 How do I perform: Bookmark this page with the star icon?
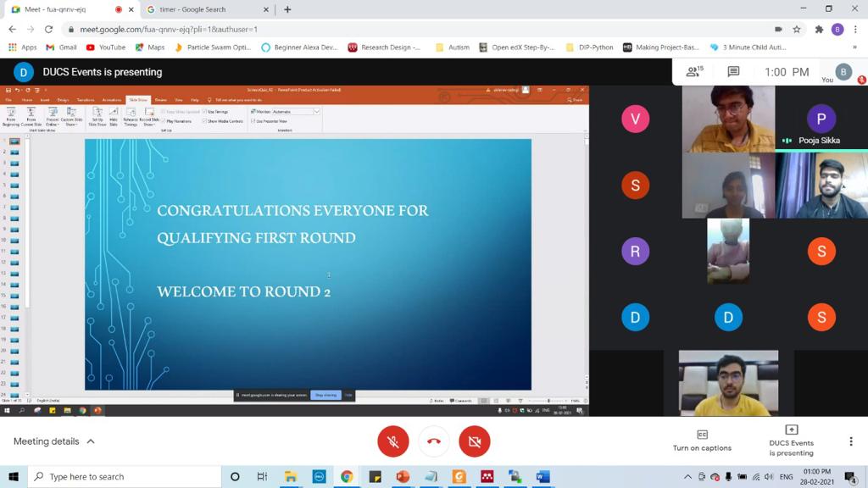coord(797,29)
